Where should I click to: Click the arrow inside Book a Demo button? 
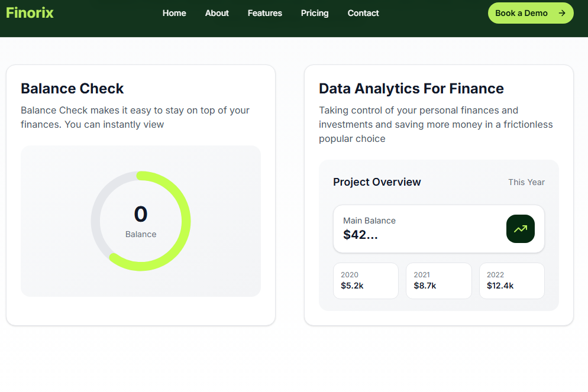[x=562, y=12]
